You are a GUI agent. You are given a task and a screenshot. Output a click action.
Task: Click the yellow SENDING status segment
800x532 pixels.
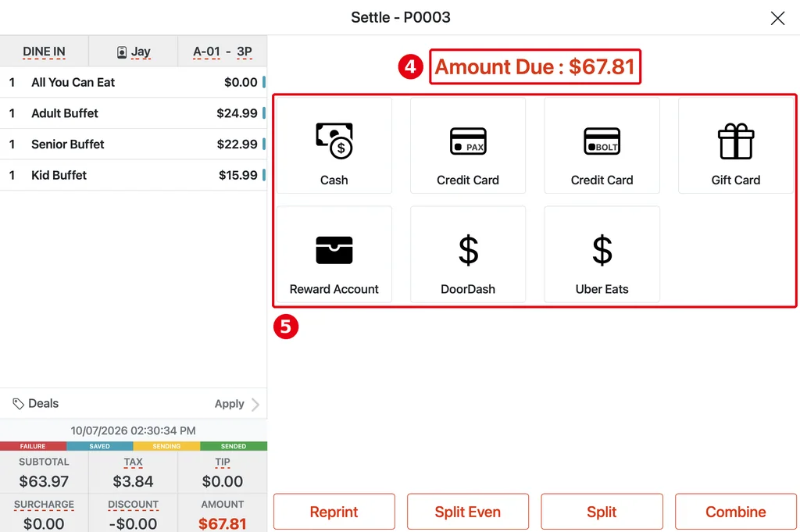pos(167,446)
